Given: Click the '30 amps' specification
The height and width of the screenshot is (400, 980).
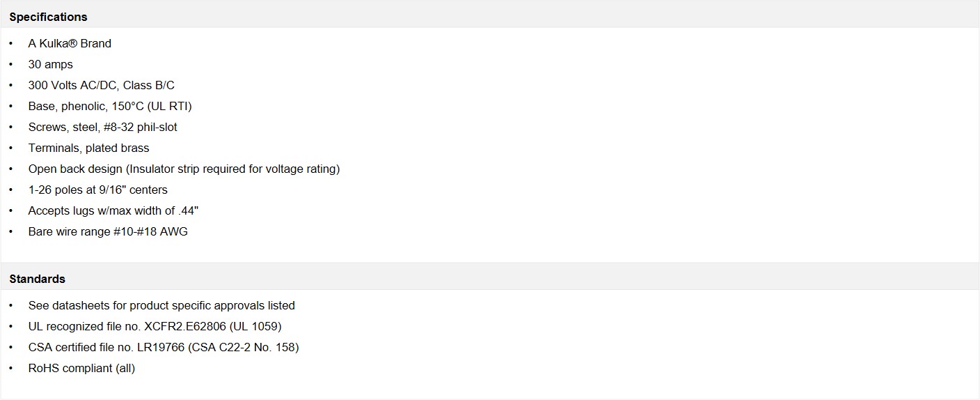Looking at the screenshot, I should [x=50, y=64].
